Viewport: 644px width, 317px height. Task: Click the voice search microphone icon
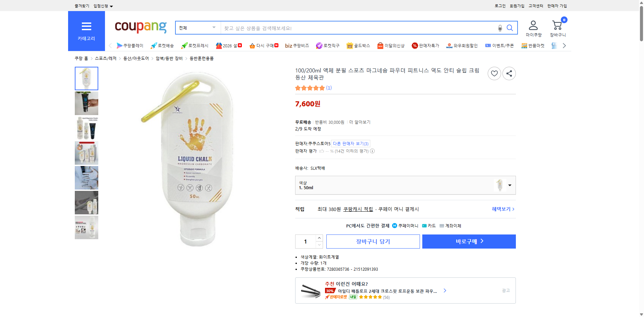pos(499,28)
